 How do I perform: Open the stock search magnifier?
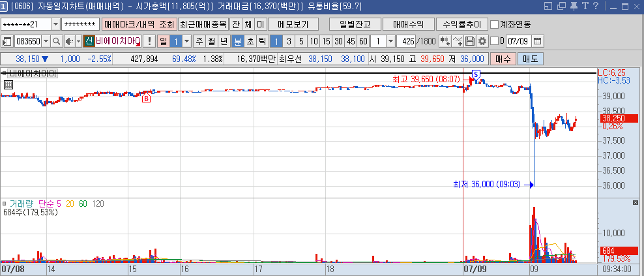[56, 41]
